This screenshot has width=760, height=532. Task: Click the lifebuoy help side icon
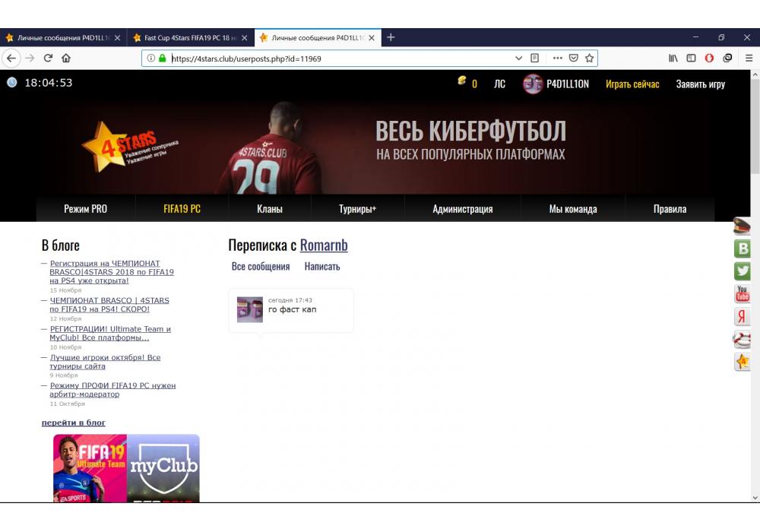(x=742, y=339)
